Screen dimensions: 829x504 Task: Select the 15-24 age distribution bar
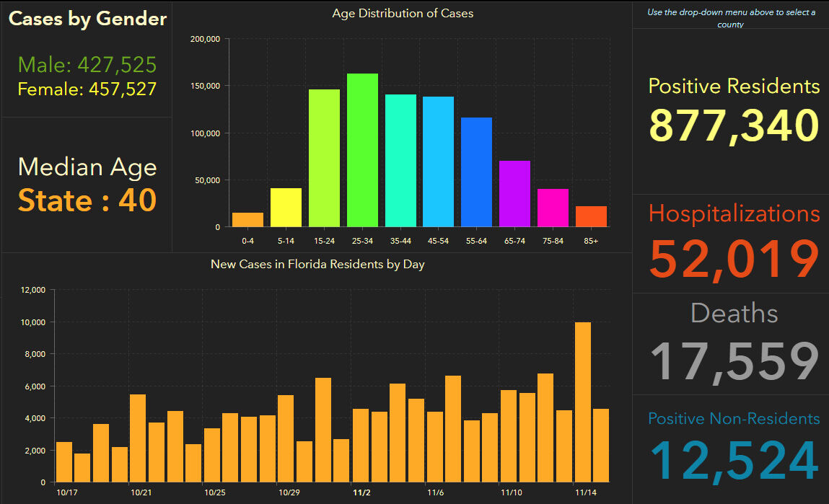coord(324,158)
